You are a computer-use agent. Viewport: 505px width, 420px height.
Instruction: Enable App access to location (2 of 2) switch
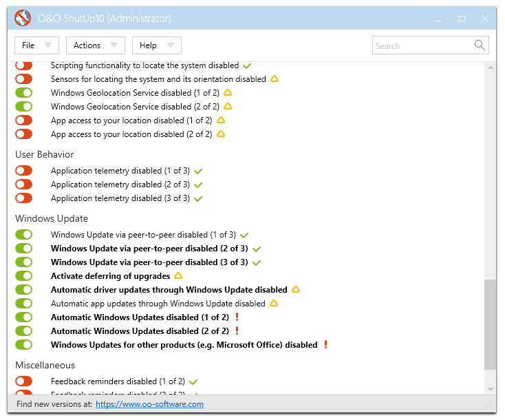pyautogui.click(x=24, y=134)
